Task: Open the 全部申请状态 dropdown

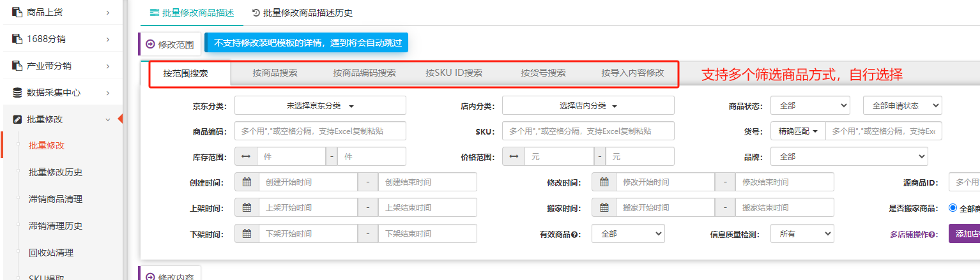Action: click(x=902, y=106)
